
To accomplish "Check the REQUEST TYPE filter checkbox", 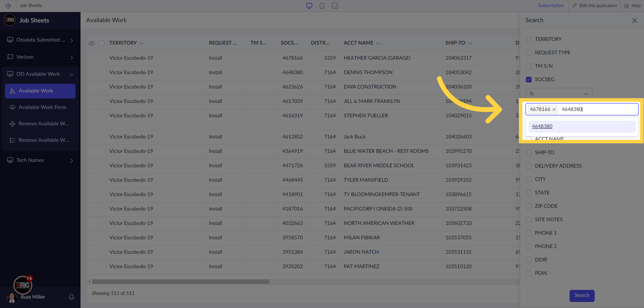I will pos(529,53).
